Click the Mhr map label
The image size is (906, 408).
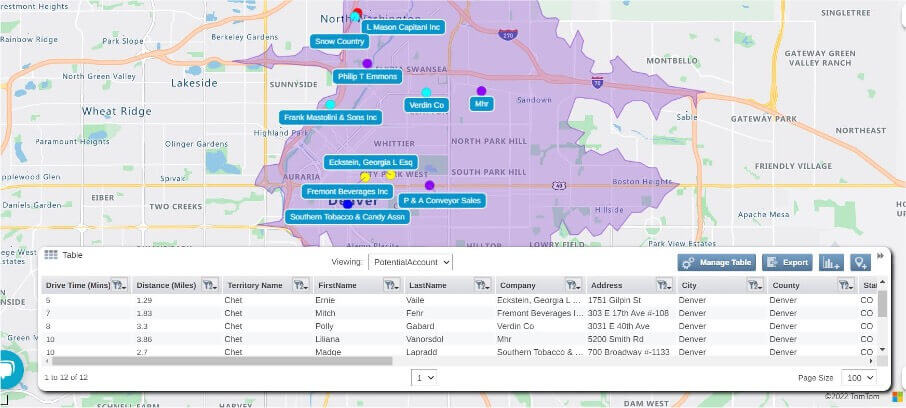point(481,104)
